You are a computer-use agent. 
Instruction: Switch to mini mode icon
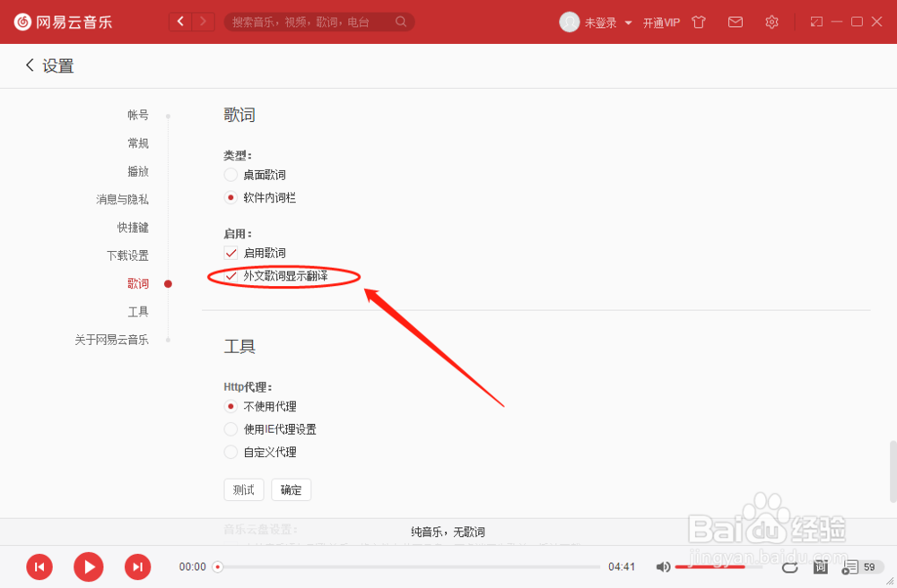[816, 22]
